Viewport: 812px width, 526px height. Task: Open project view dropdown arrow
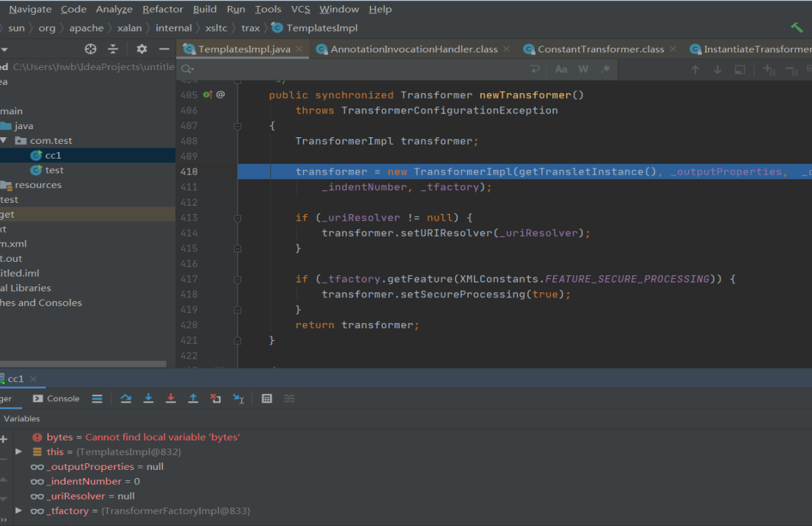(x=4, y=49)
